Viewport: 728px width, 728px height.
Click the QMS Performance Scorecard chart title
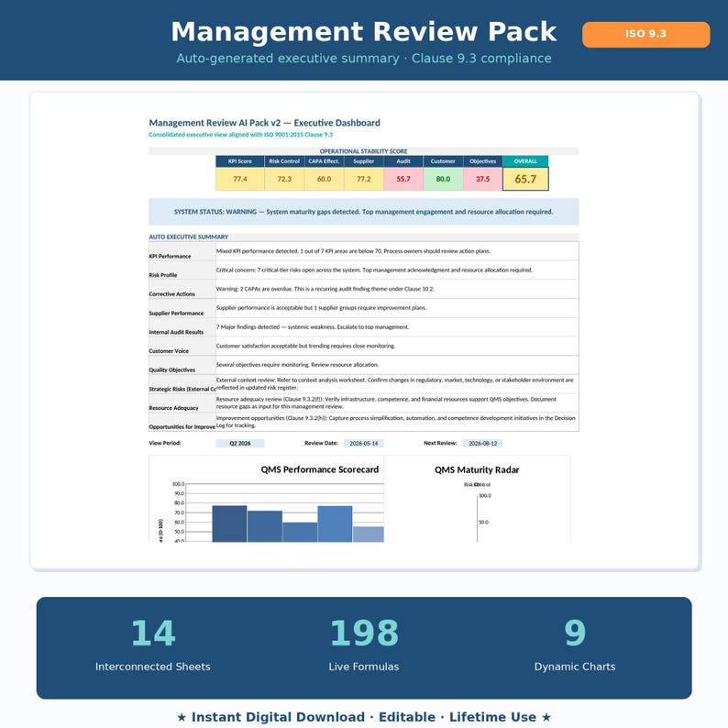tap(319, 469)
